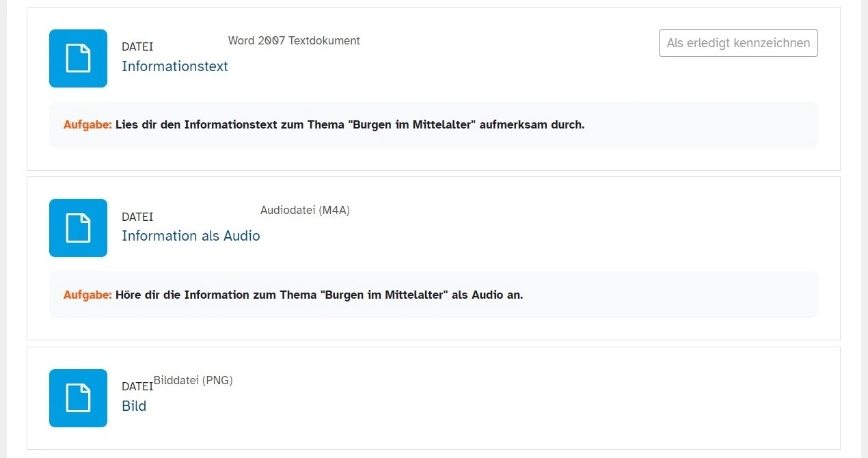
Task: Click the Word 2007 Textdokument label
Action: point(294,41)
